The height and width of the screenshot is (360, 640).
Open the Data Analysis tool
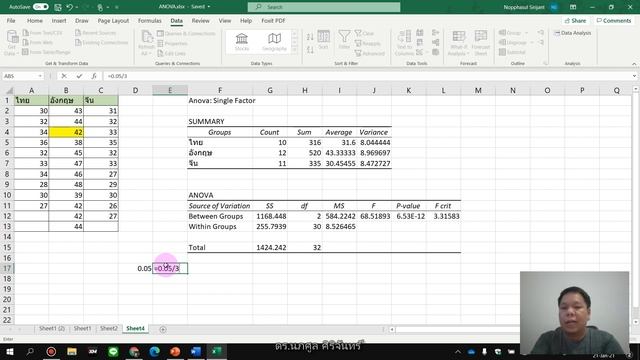tap(573, 33)
